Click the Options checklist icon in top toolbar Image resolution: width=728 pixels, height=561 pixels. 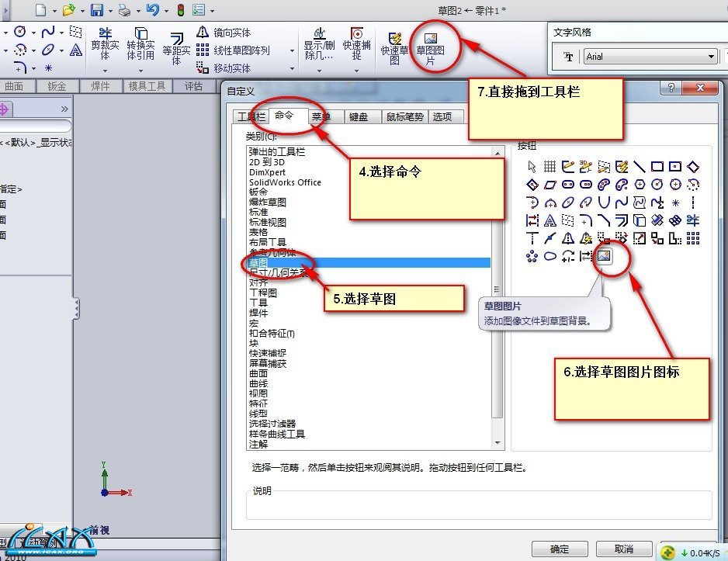[x=199, y=10]
